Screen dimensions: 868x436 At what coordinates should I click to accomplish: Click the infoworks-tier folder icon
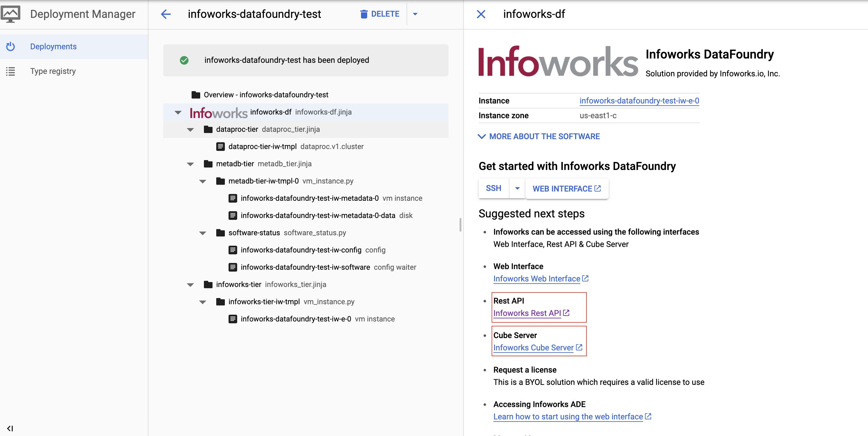click(x=208, y=285)
